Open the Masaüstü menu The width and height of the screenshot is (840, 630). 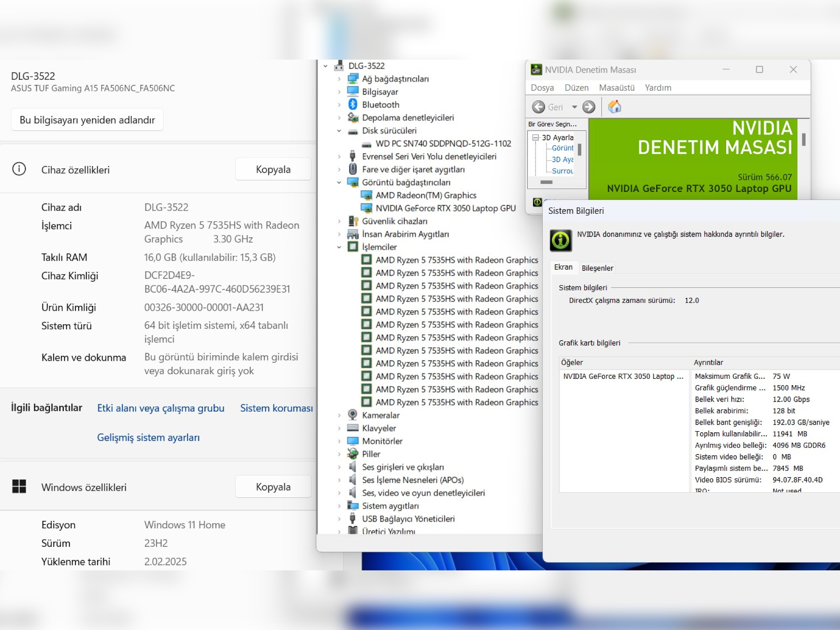coord(617,88)
